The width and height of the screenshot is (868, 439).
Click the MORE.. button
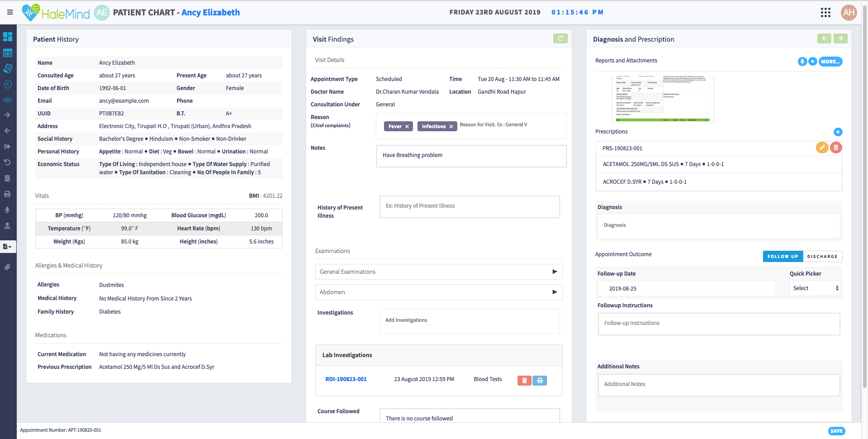pos(830,62)
